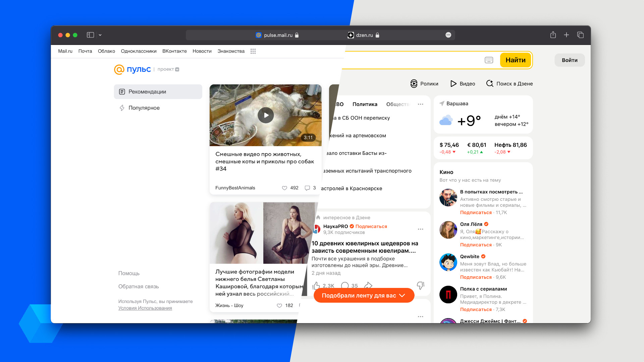The width and height of the screenshot is (644, 362).
Task: Open В попытках посмотреть channel avatar
Action: point(448,197)
